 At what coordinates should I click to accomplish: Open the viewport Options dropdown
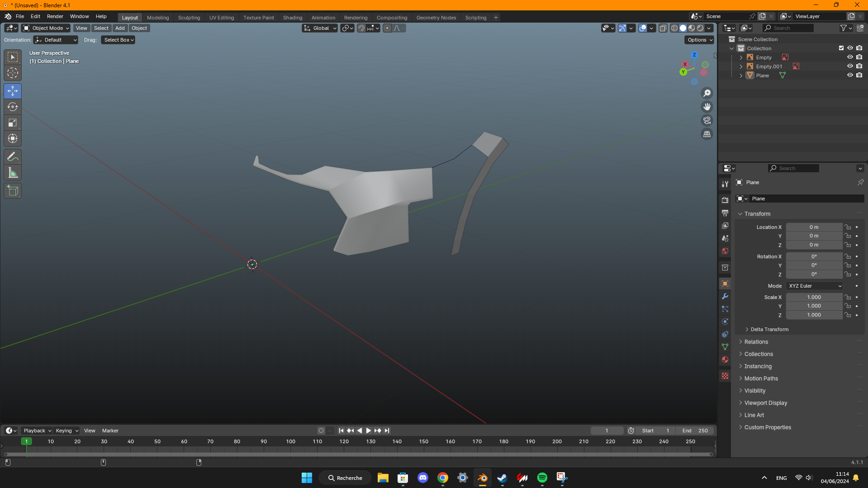click(699, 40)
